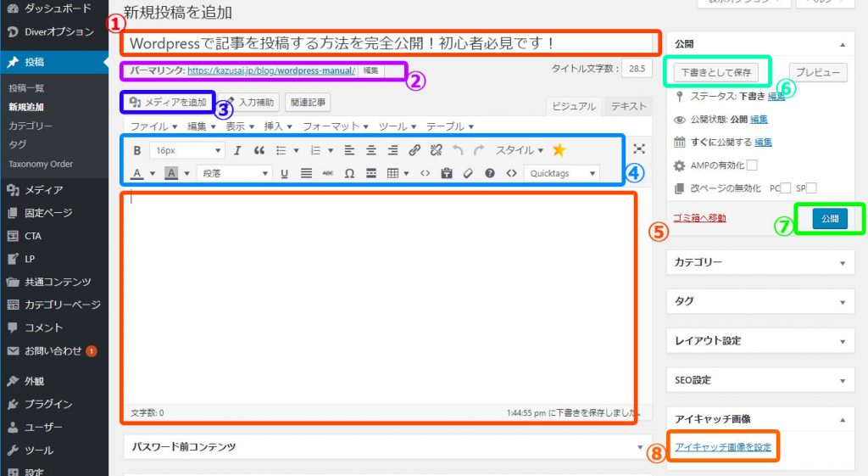Screen dimensions: 868x476
Task: Open the 段落 format dropdown
Action: point(234,173)
